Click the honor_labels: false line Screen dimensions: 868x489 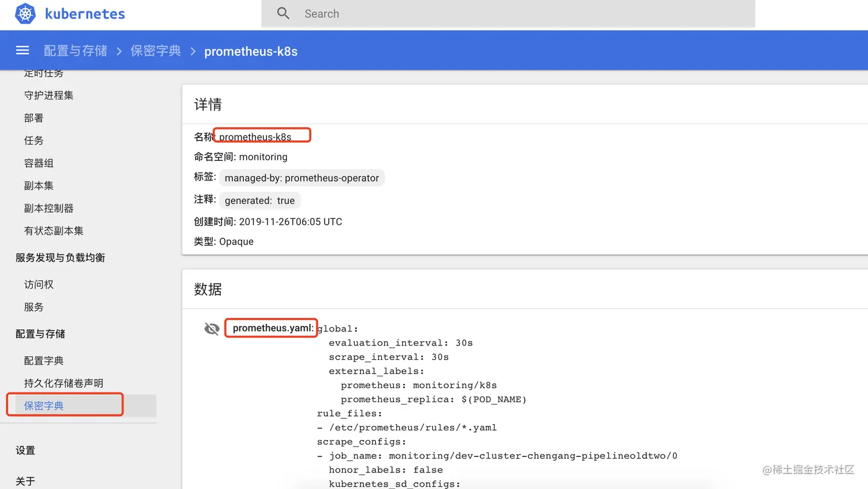pos(386,470)
